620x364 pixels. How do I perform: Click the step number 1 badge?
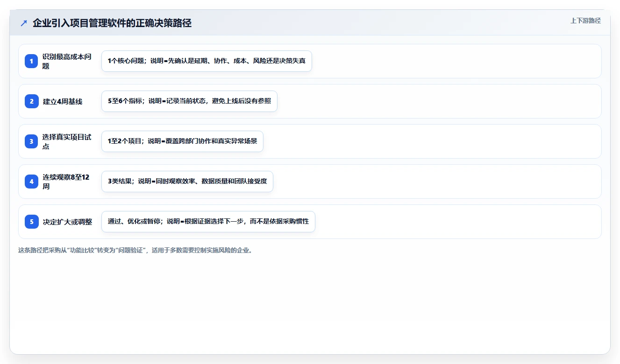click(31, 61)
